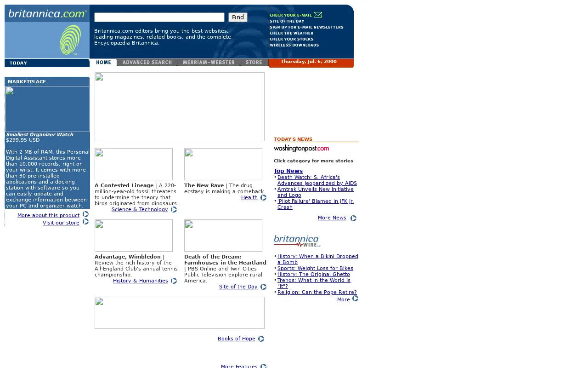Click the Contested Lineage article image
This screenshot has width=588, height=368.
pos(134,164)
